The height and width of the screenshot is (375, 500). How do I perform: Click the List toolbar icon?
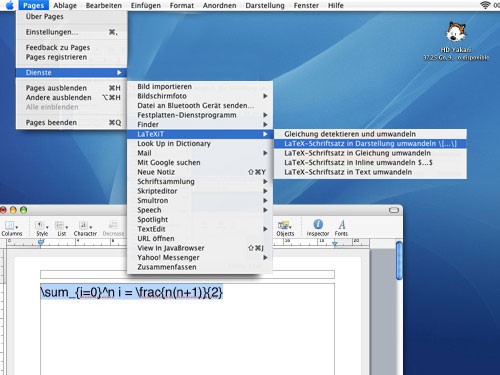click(61, 228)
